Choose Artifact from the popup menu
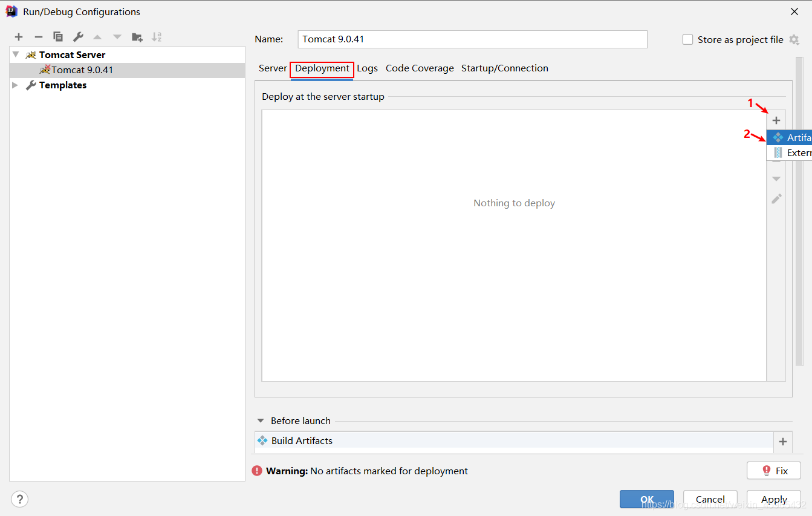812x516 pixels. (x=790, y=138)
